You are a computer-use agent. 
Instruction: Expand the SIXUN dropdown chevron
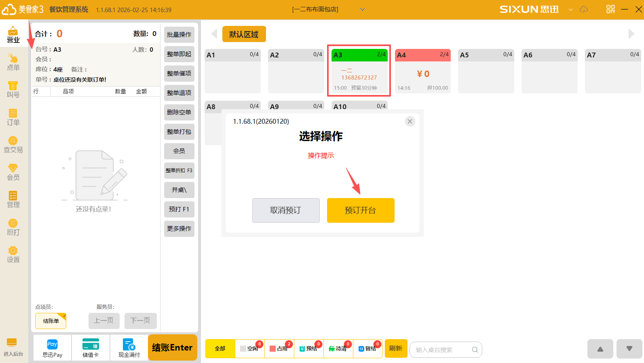point(570,9)
